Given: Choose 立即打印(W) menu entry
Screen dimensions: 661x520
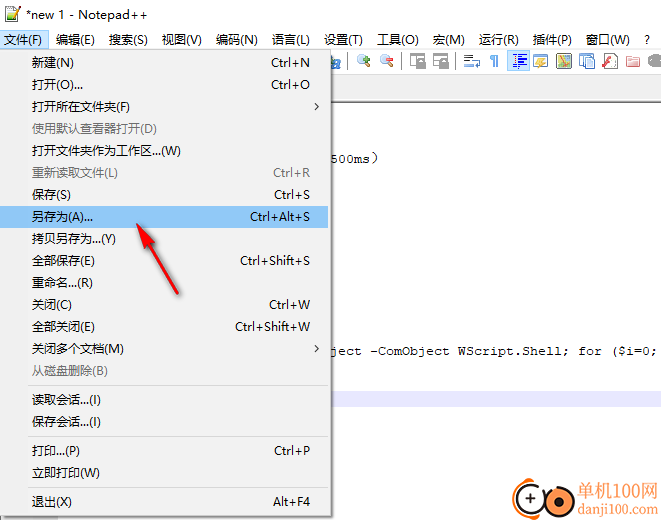Looking at the screenshot, I should pos(164,473).
